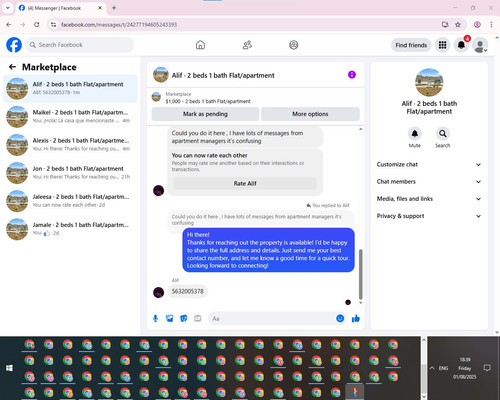Open the large listing photo in right panel
The height and width of the screenshot is (400, 500).
coord(429,82)
